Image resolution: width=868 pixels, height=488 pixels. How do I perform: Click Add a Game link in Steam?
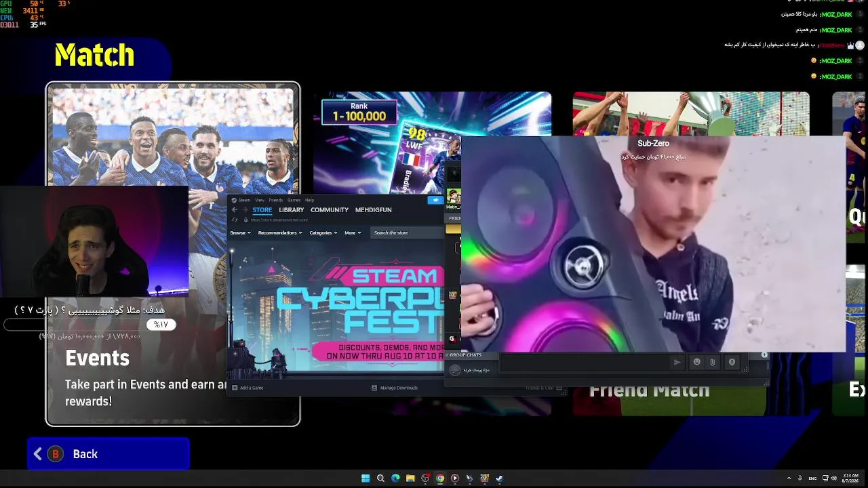pos(252,388)
